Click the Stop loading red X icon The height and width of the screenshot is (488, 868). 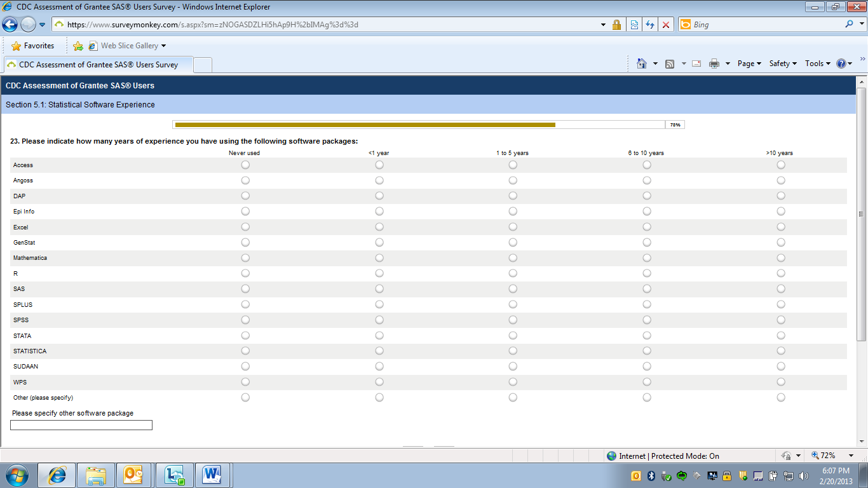[666, 25]
